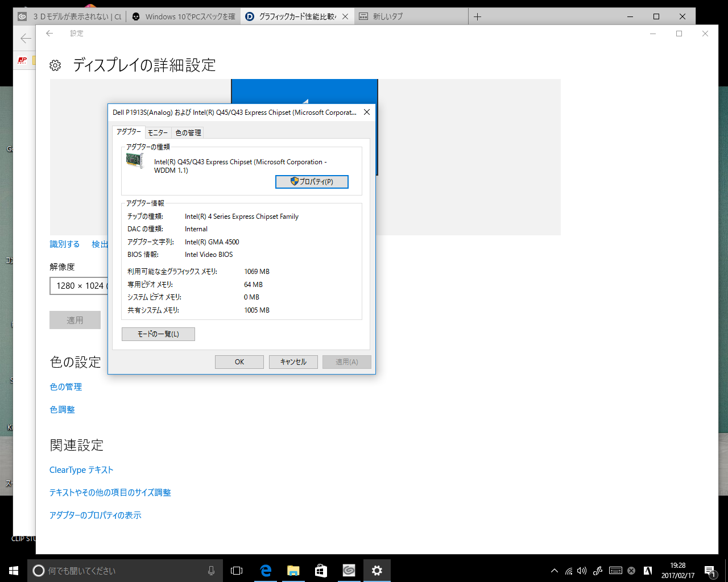
Task: Switch to the モニター tab
Action: coord(158,132)
